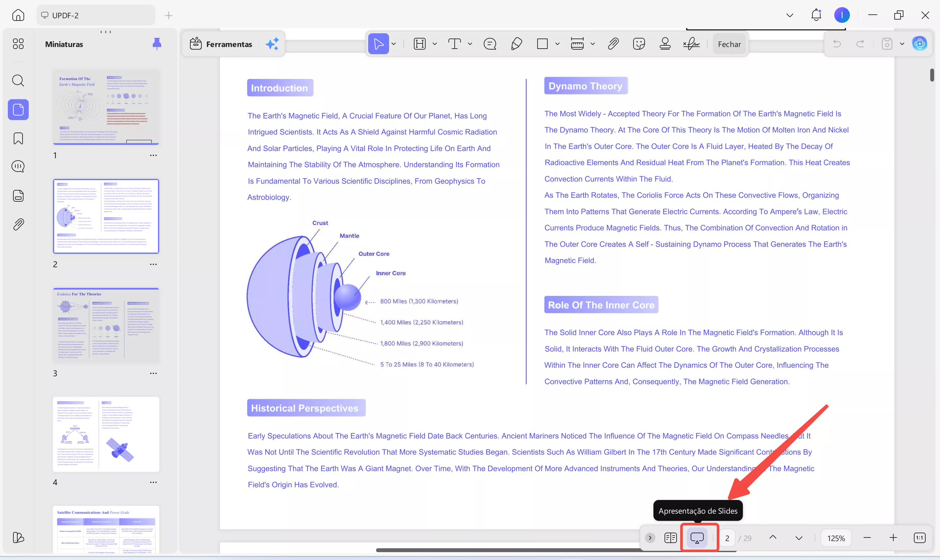
Task: Toggle the two-page reading view
Action: [x=671, y=538]
